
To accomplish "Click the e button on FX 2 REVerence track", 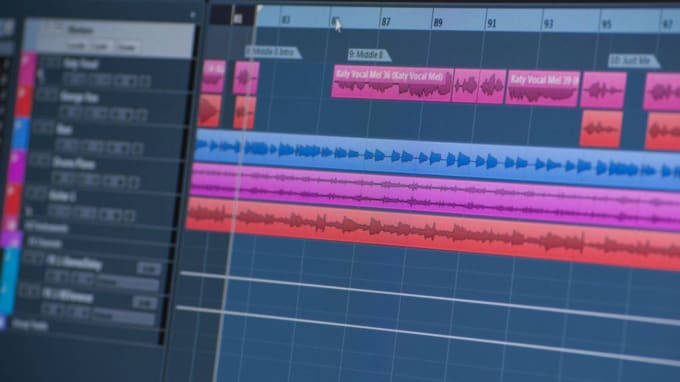I will pos(145,301).
